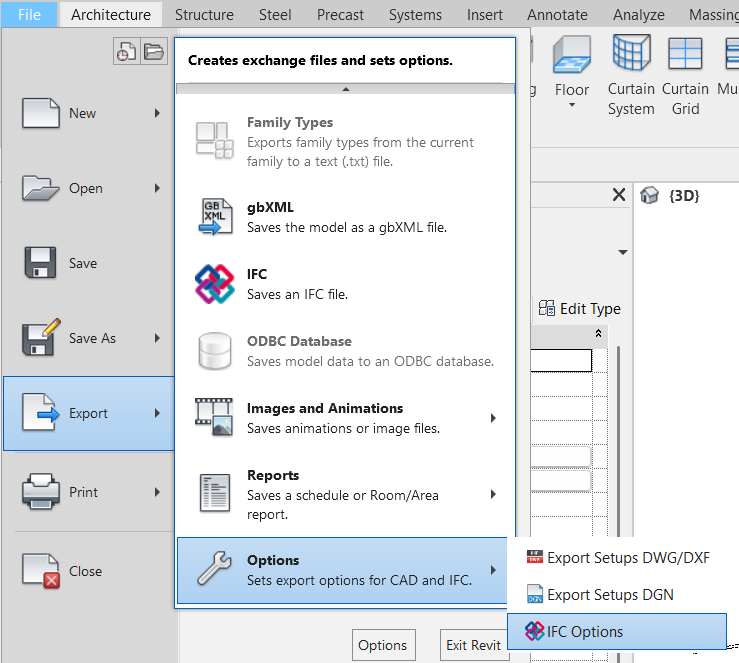
Task: Click the IFC Options logo icon
Action: (534, 631)
